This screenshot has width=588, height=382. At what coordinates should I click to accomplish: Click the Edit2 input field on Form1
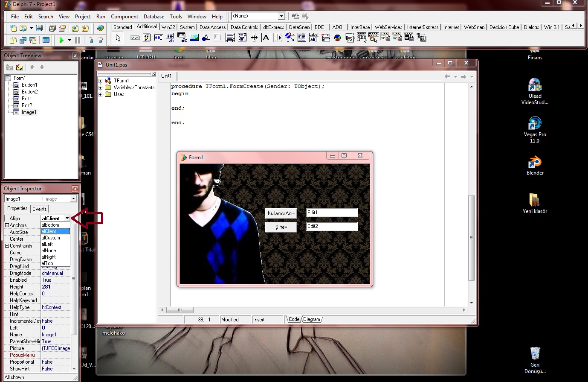coord(332,227)
